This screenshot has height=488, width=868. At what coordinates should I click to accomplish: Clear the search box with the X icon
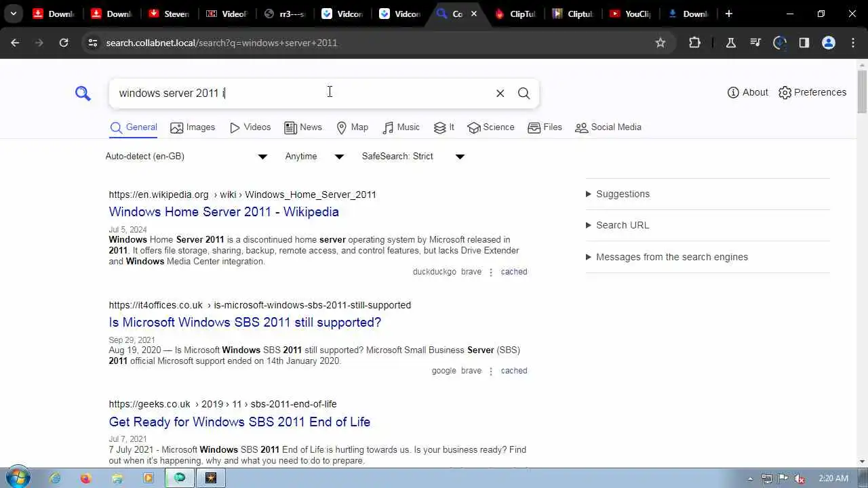pyautogui.click(x=500, y=94)
